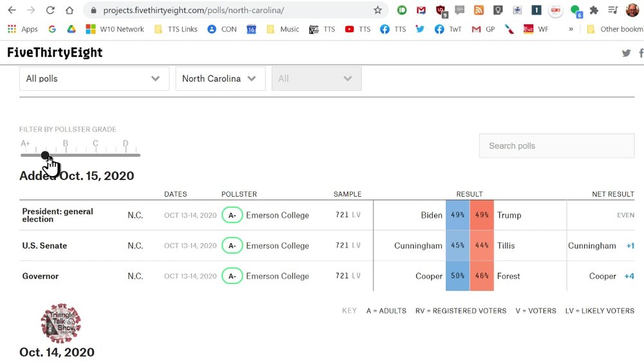Click Tillis 44% result cell
The image size is (644, 363).
[482, 246]
